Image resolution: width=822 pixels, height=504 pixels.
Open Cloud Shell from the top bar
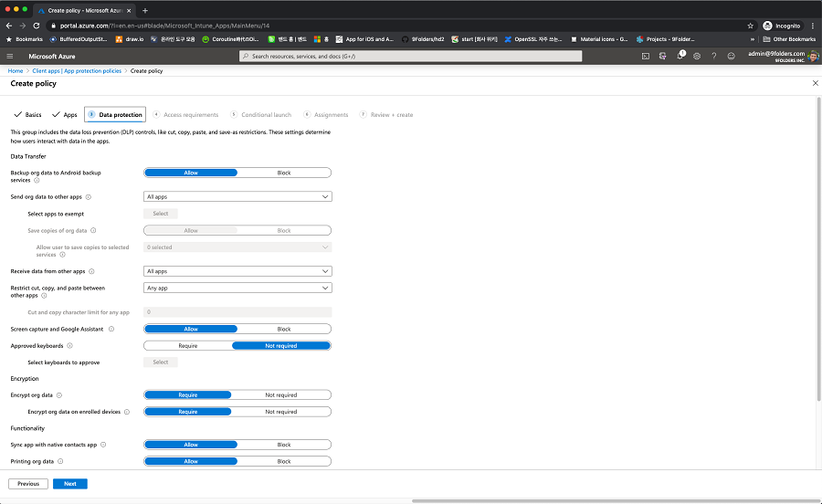[646, 56]
